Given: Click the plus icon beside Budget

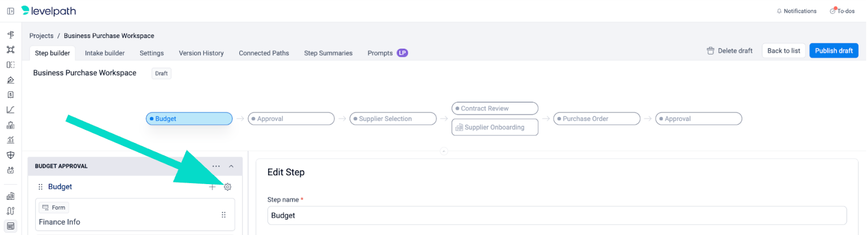Looking at the screenshot, I should pos(212,187).
